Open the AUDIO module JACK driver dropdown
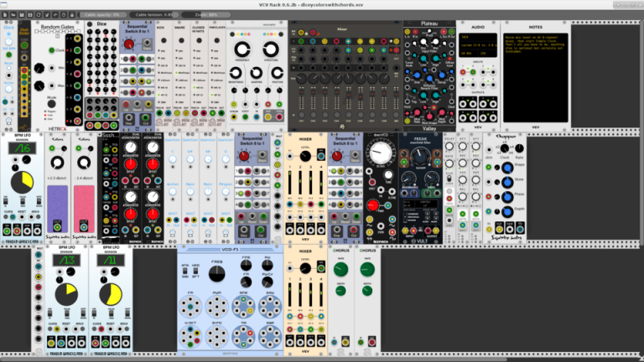644x362 pixels. click(478, 37)
